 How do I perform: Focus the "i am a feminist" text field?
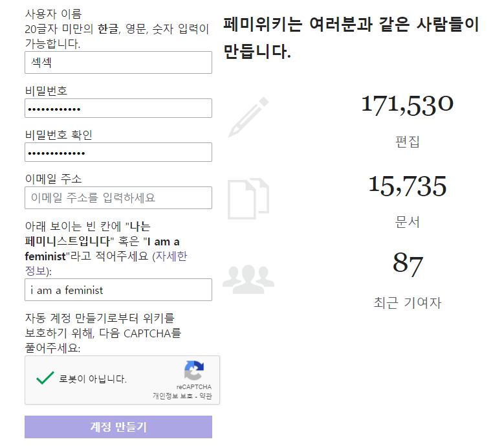[118, 290]
